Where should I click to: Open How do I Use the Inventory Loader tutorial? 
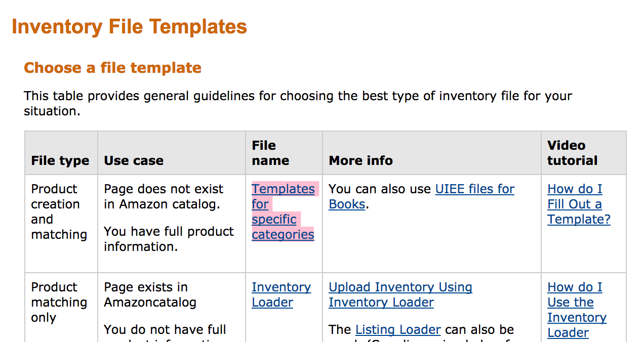(x=577, y=310)
